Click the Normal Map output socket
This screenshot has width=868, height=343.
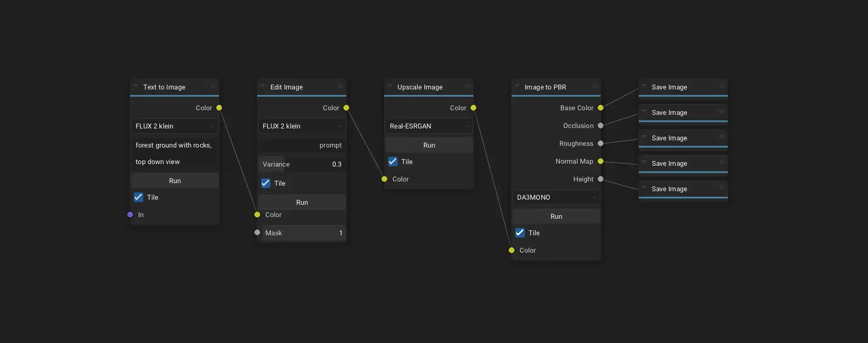coord(601,161)
